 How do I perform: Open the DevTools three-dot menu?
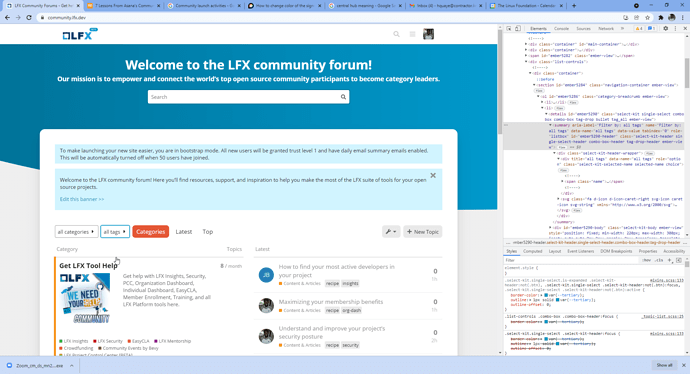(x=675, y=29)
